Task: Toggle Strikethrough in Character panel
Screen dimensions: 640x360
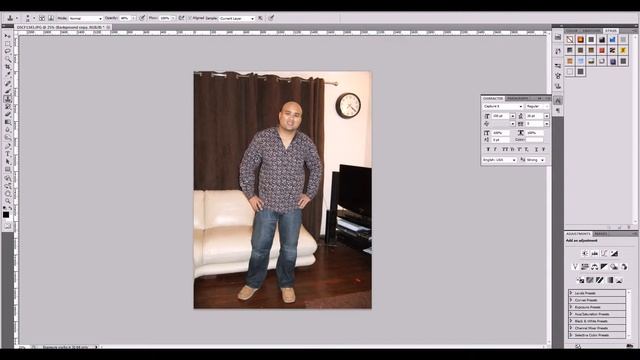Action: click(x=543, y=149)
